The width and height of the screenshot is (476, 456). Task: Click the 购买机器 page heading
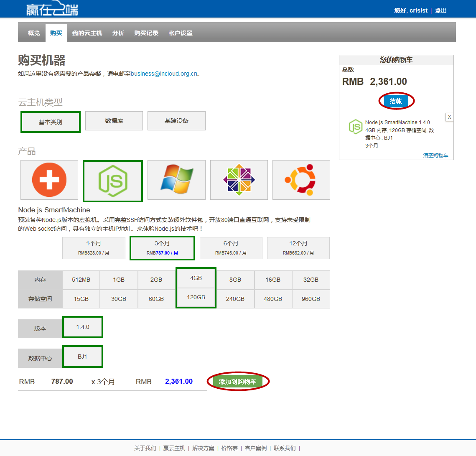click(42, 60)
